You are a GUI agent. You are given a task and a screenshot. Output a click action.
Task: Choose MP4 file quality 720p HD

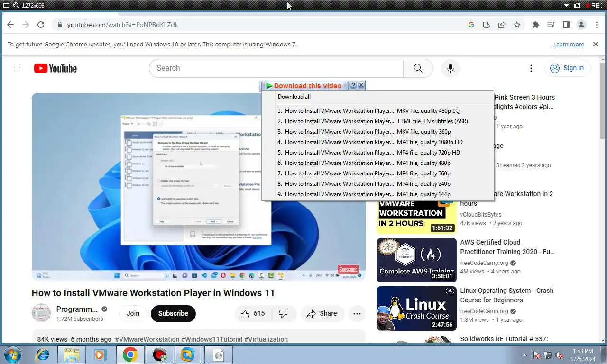(x=377, y=153)
